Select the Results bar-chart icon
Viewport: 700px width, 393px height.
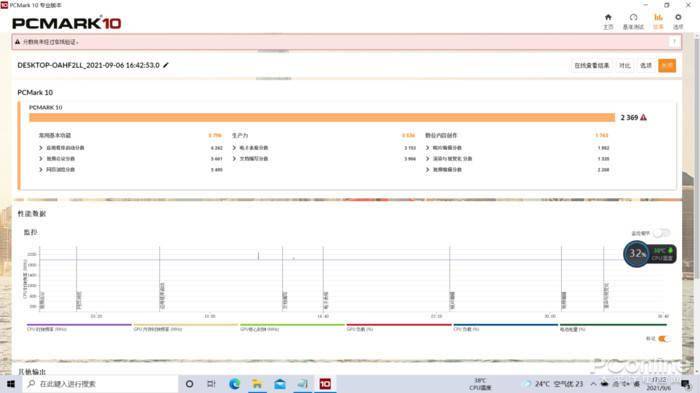pyautogui.click(x=658, y=21)
